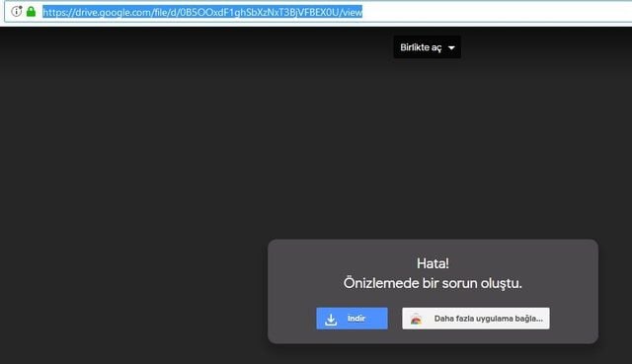Click dark area beneath the error dialog
The height and width of the screenshot is (364, 632).
[433, 354]
